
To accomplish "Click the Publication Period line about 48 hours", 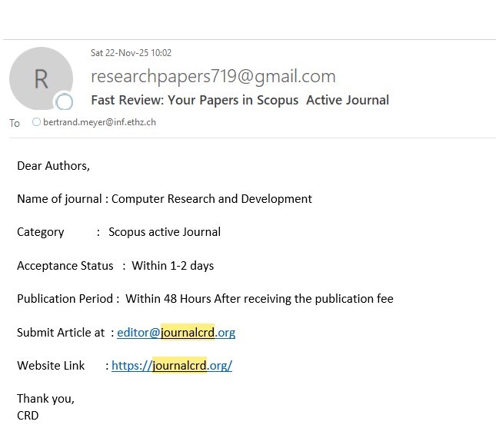I will pyautogui.click(x=205, y=299).
